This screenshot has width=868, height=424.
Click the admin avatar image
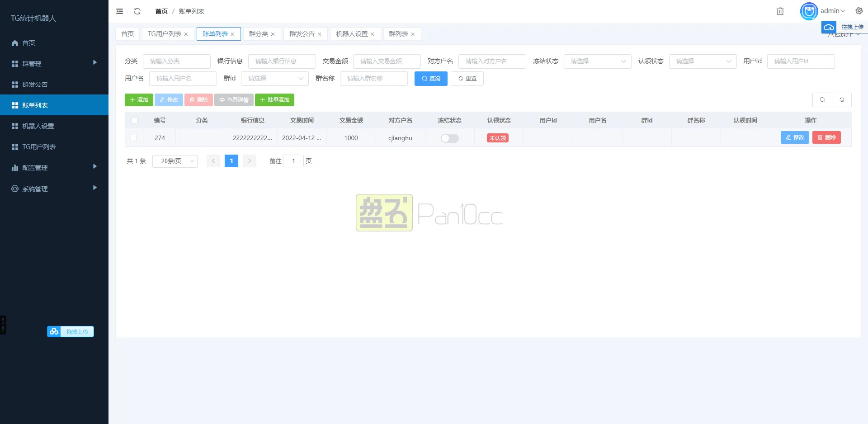point(809,11)
